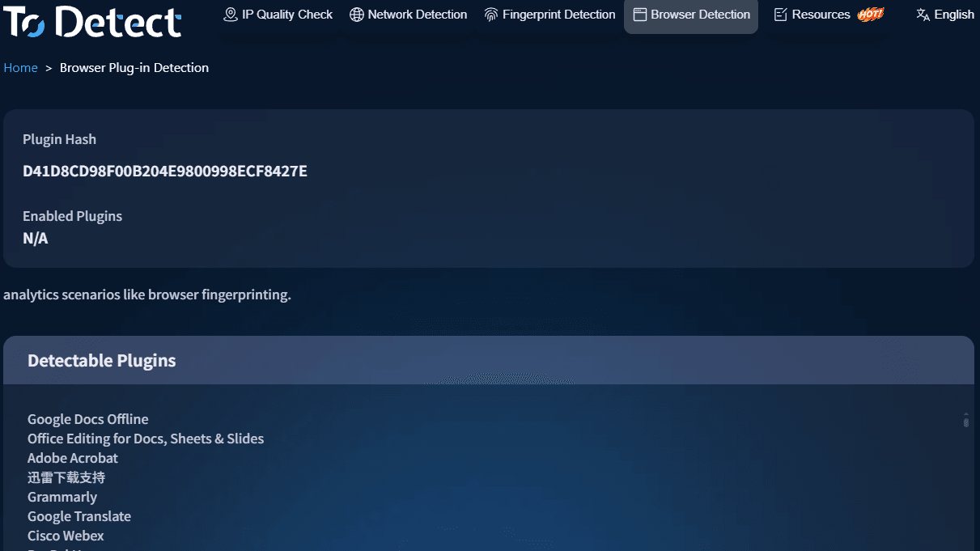Click the Google Translate entry

coord(79,516)
